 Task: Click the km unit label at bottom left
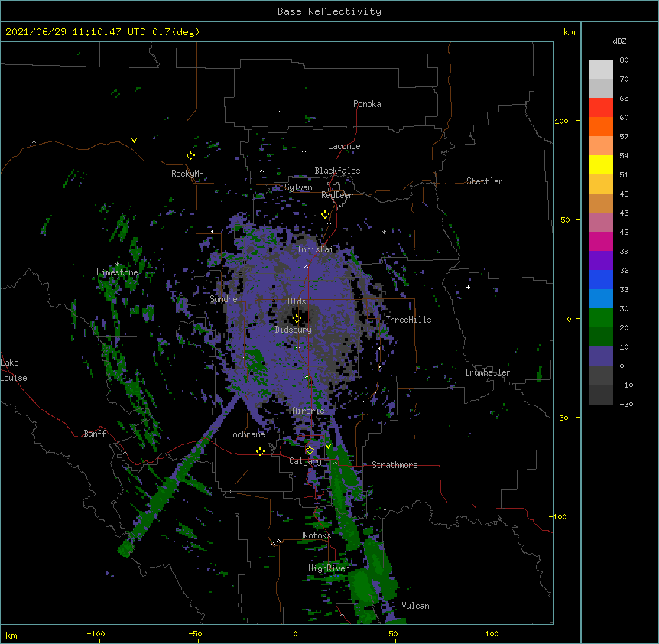(11, 636)
